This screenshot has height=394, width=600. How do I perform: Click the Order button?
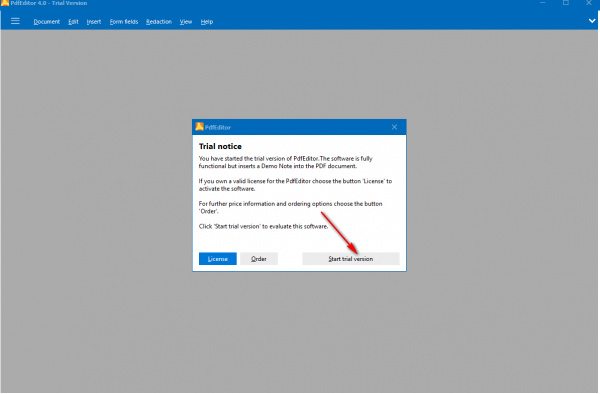[x=259, y=259]
